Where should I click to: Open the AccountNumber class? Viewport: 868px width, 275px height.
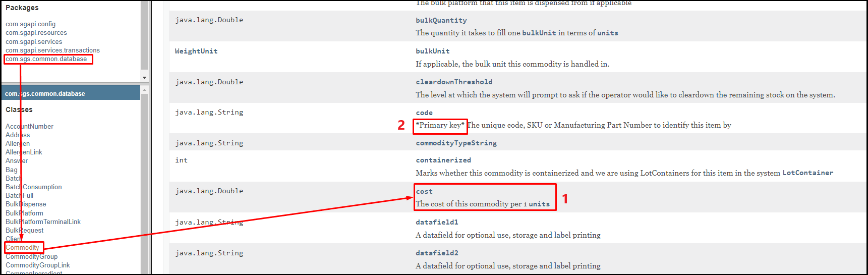pyautogui.click(x=29, y=126)
